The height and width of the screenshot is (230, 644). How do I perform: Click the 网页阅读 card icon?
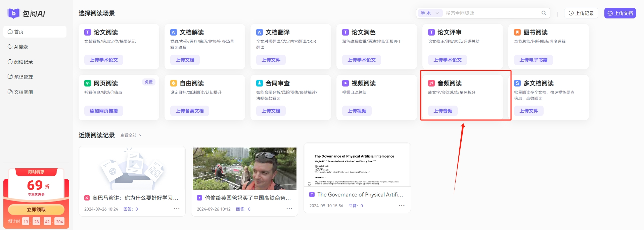pos(88,83)
